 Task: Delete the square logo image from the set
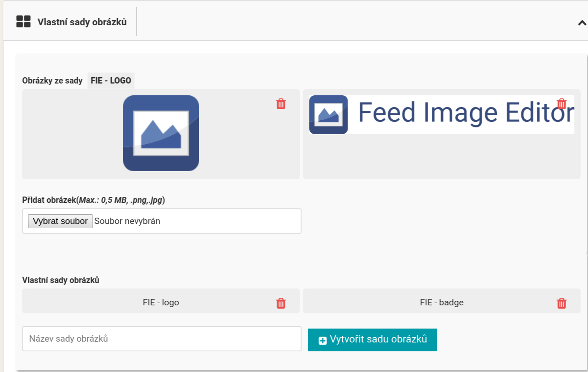tap(281, 104)
